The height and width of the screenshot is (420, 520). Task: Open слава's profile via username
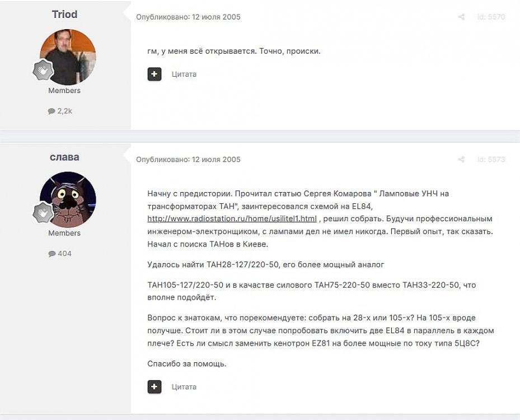[x=64, y=157]
